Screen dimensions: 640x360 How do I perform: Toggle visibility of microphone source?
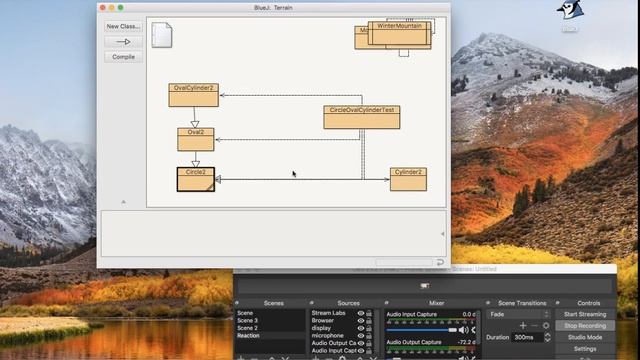360,336
